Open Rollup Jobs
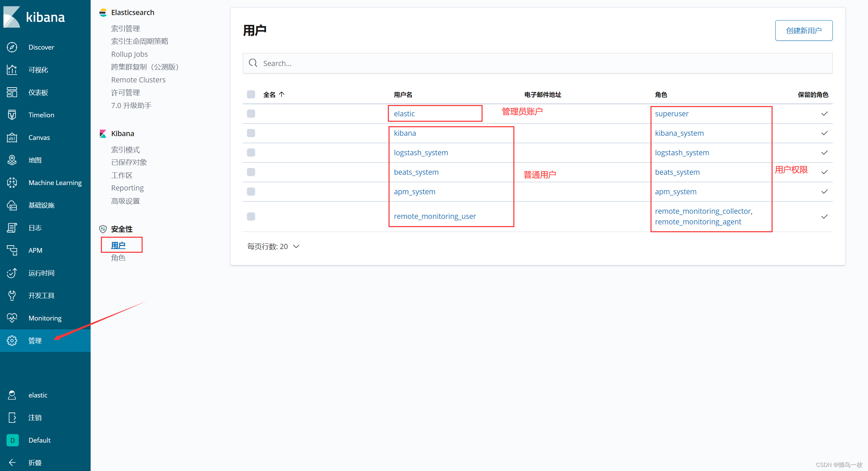The height and width of the screenshot is (471, 868). [x=129, y=54]
